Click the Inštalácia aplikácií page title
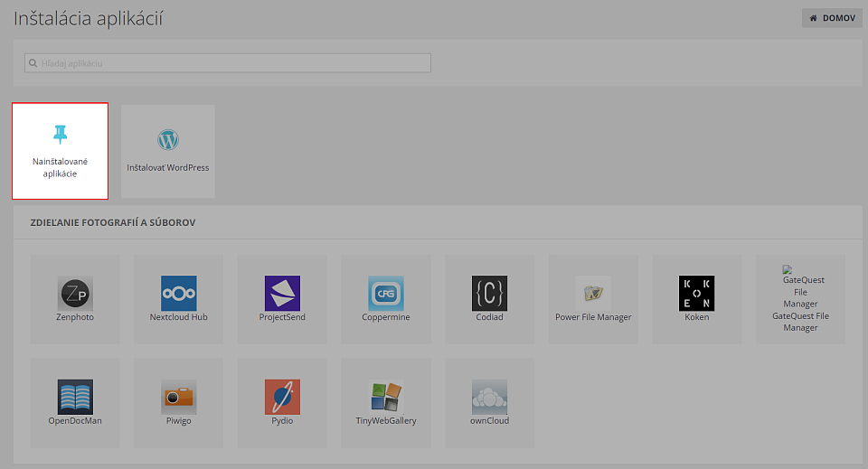Viewport: 868px width, 469px height. (88, 18)
